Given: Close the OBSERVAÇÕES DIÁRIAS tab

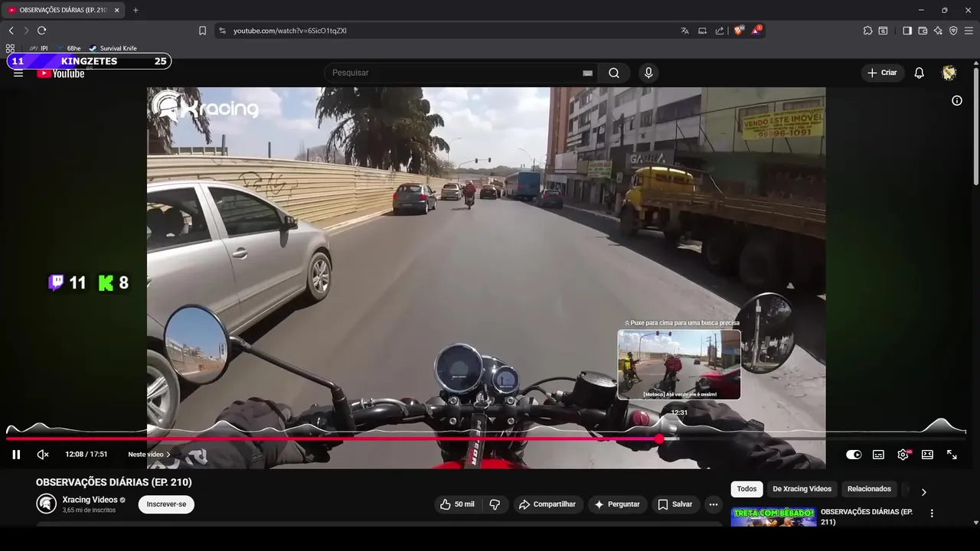Looking at the screenshot, I should pyautogui.click(x=117, y=10).
